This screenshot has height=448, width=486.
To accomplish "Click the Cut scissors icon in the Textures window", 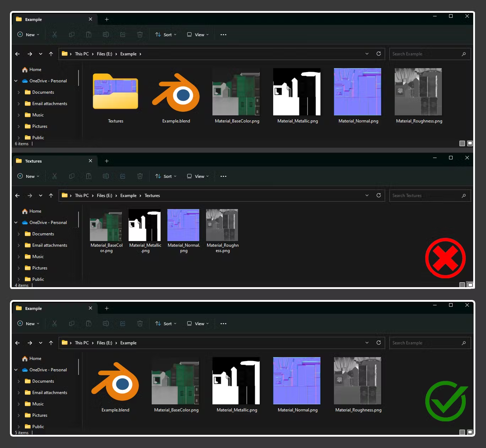I will pyautogui.click(x=54, y=176).
